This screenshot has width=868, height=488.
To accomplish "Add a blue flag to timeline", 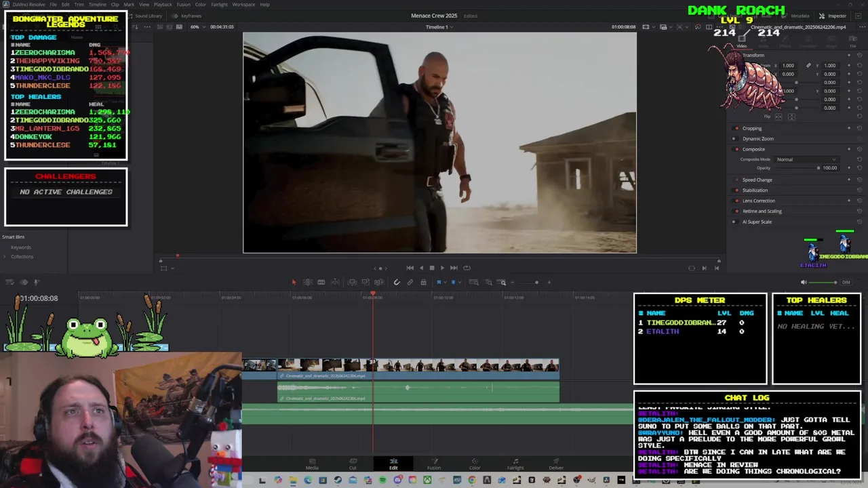I will tap(439, 282).
